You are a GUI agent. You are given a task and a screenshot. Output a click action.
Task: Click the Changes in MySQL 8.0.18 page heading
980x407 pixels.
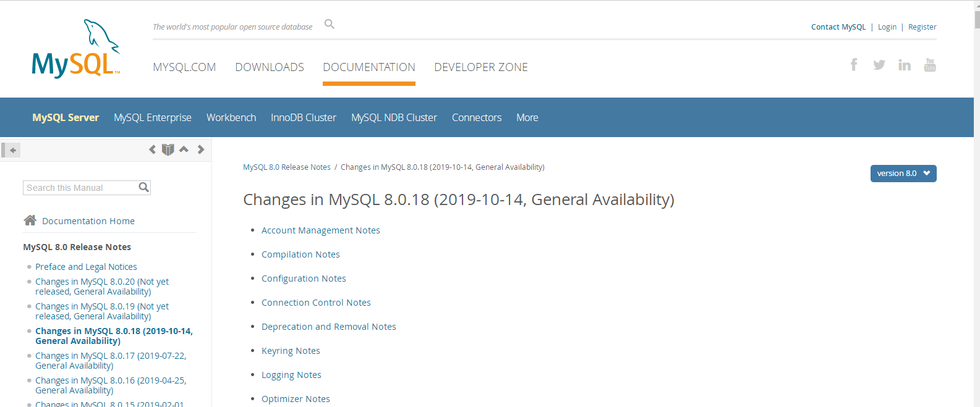[x=459, y=199]
